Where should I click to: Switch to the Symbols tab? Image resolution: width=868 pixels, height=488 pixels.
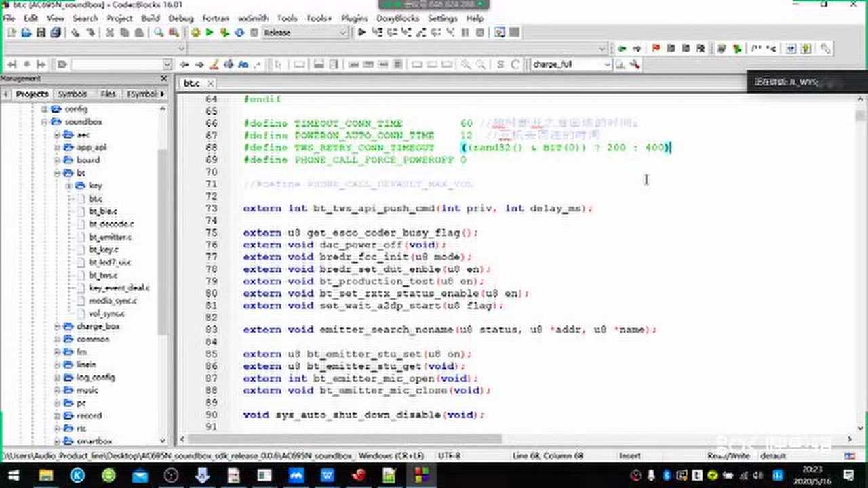(x=72, y=94)
